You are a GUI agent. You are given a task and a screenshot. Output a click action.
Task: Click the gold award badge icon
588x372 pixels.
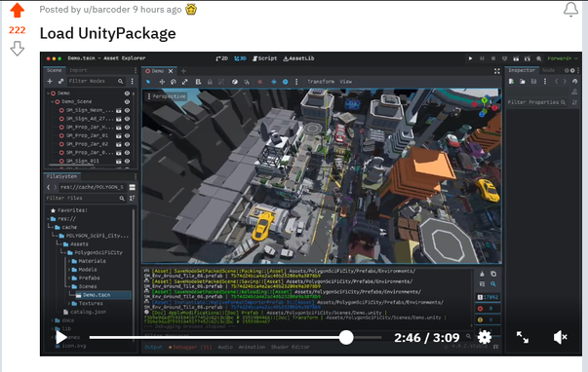pos(191,10)
